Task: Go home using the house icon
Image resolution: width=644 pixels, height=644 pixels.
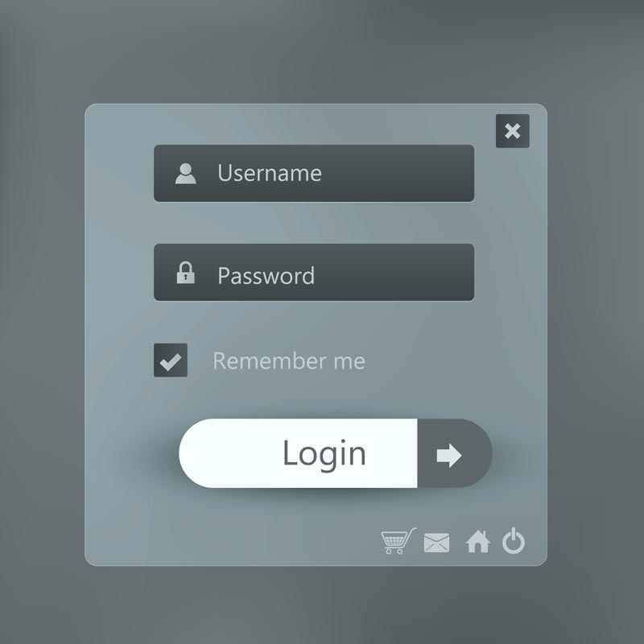Action: (x=478, y=541)
